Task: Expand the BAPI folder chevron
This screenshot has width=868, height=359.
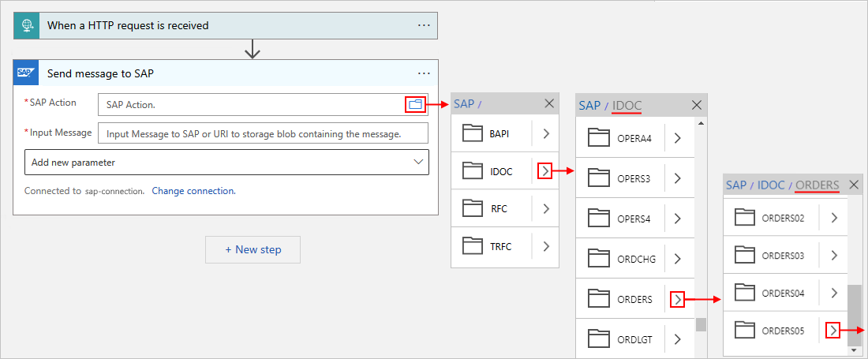Action: coord(546,133)
